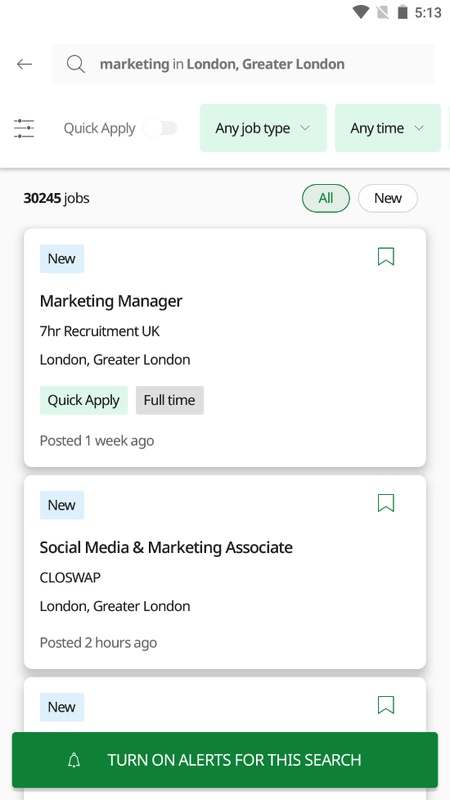Bookmark the Social Media & Marketing Associate job
The image size is (450, 800).
(386, 503)
